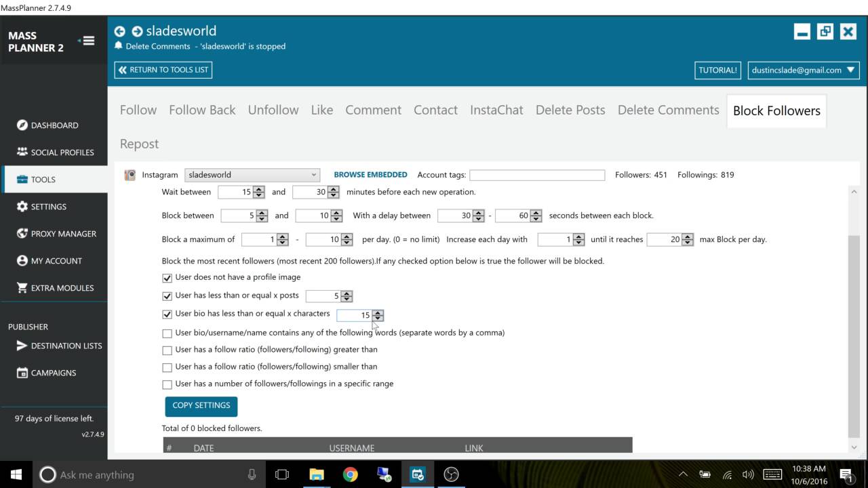Screen dimensions: 868x488
Task: Launch Google Chrome from the taskbar
Action: pos(350,474)
